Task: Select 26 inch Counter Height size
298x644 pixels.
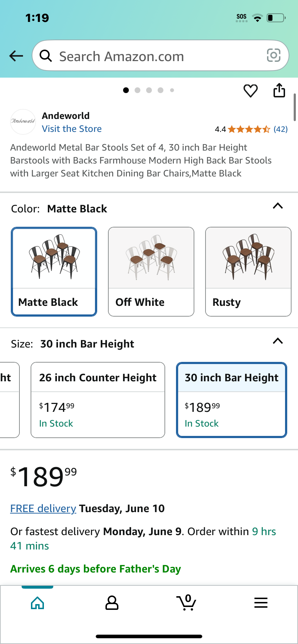Action: coord(98,400)
